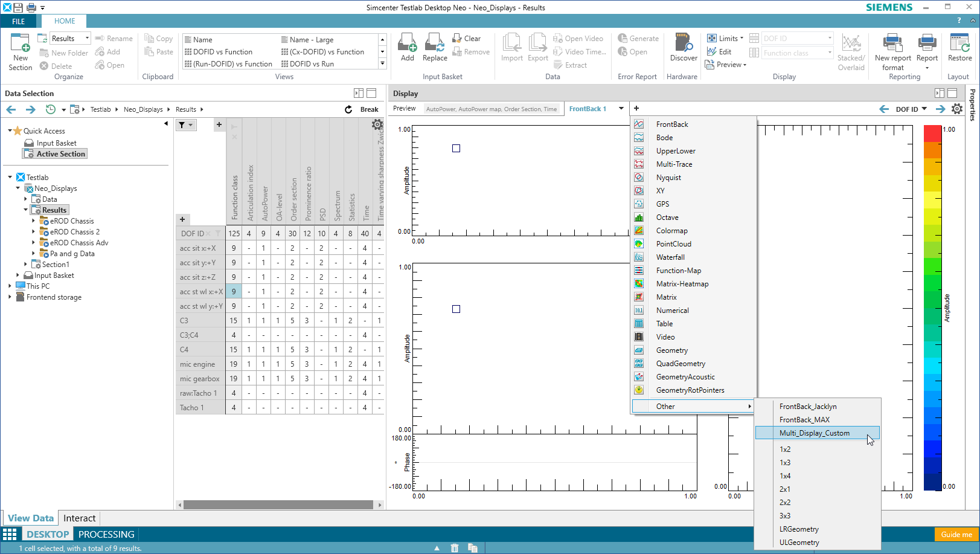Tick the lower plot's selection checkbox
Screen dimensions: 980x554
[456, 309]
